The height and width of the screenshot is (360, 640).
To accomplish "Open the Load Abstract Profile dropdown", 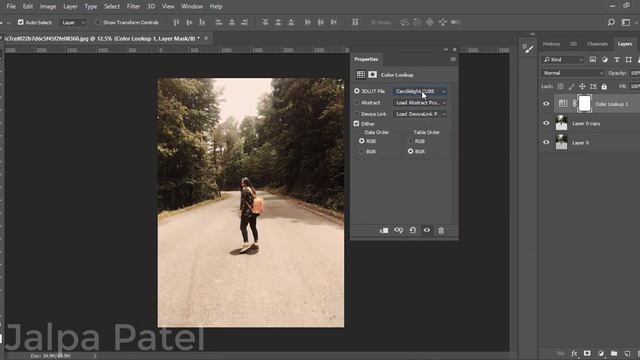I will click(x=420, y=102).
